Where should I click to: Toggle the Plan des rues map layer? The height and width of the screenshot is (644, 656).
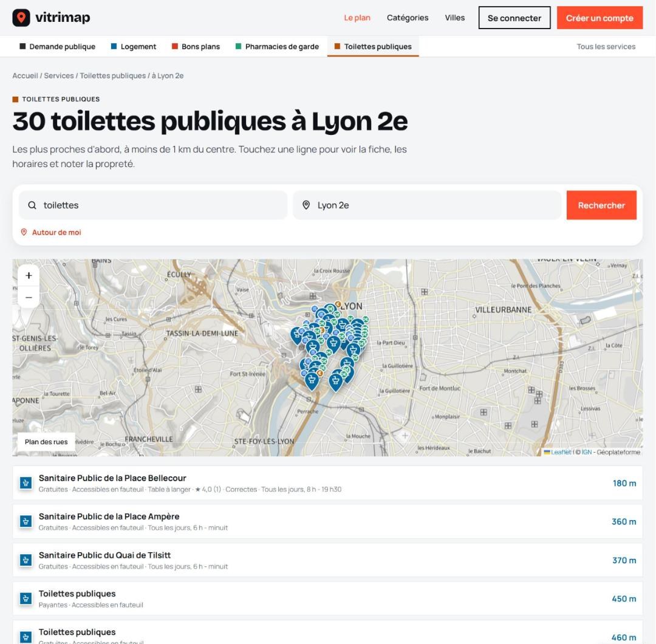(46, 442)
